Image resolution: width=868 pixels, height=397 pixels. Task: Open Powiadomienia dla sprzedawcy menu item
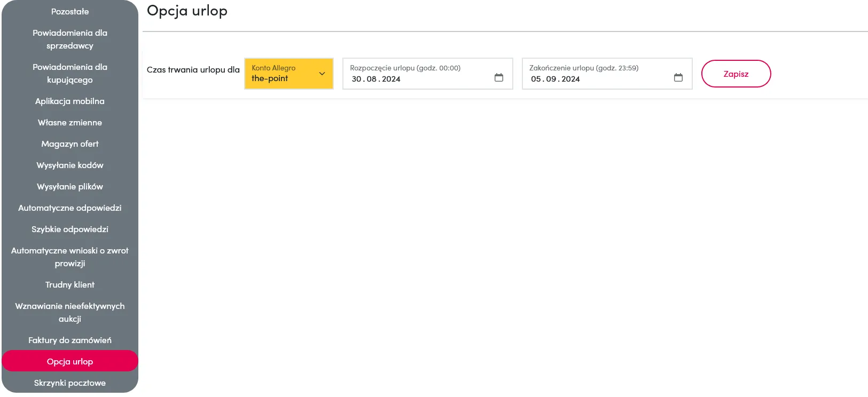pos(70,39)
